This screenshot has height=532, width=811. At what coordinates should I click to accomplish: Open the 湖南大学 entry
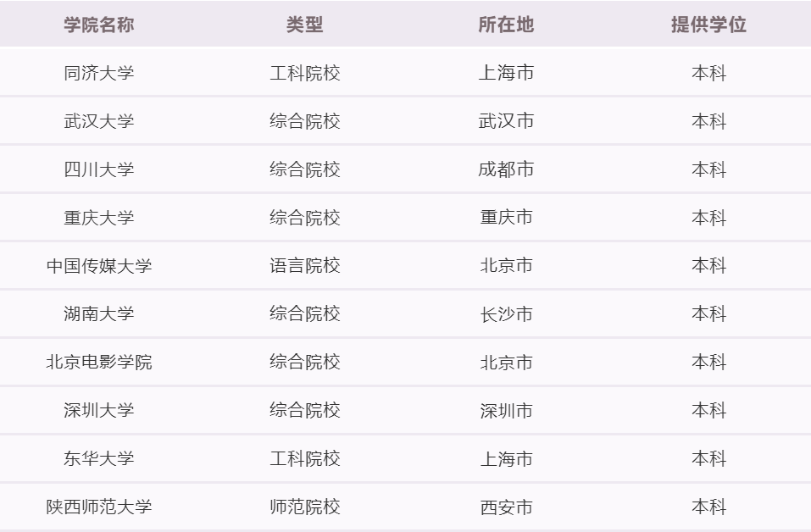click(x=99, y=313)
